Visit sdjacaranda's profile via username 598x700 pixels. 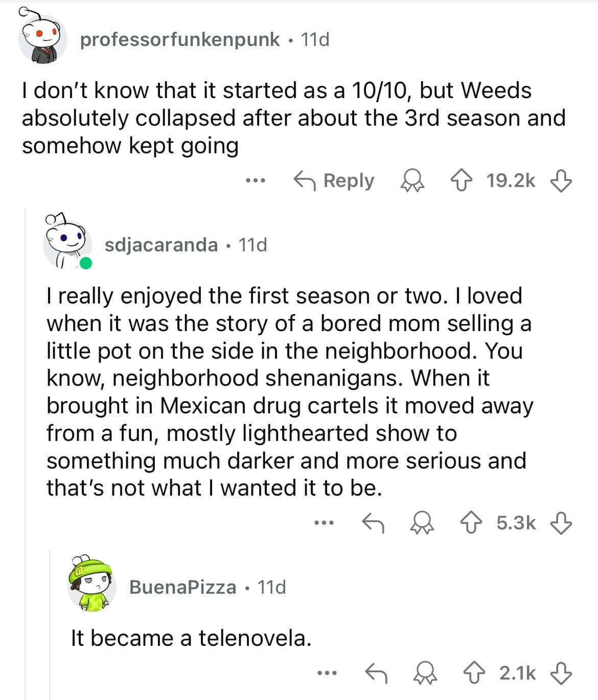pyautogui.click(x=161, y=245)
